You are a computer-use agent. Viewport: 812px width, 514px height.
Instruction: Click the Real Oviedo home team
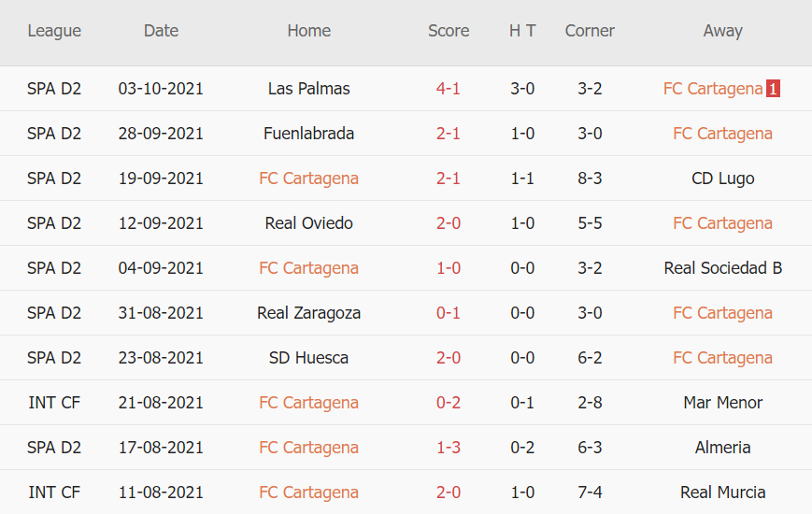(308, 223)
